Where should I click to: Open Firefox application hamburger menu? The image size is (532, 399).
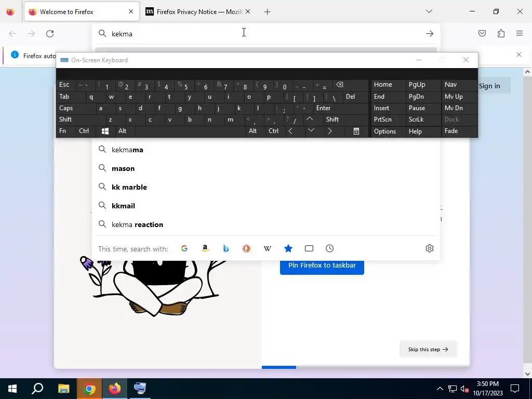pyautogui.click(x=520, y=33)
